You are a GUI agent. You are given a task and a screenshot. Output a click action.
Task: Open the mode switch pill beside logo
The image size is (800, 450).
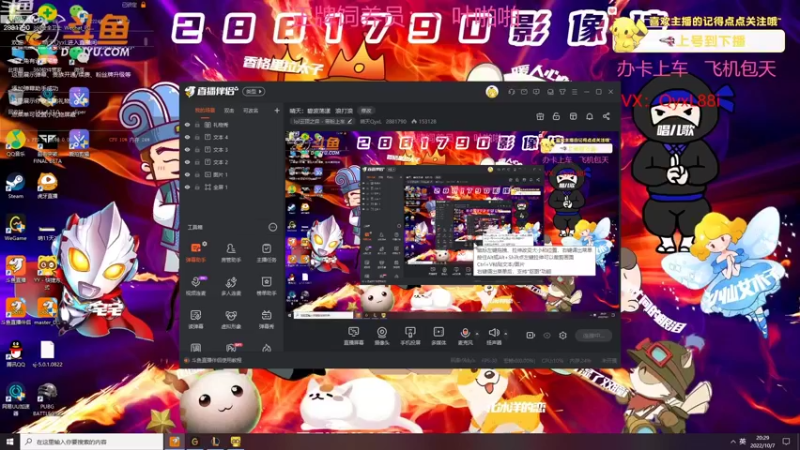click(253, 92)
